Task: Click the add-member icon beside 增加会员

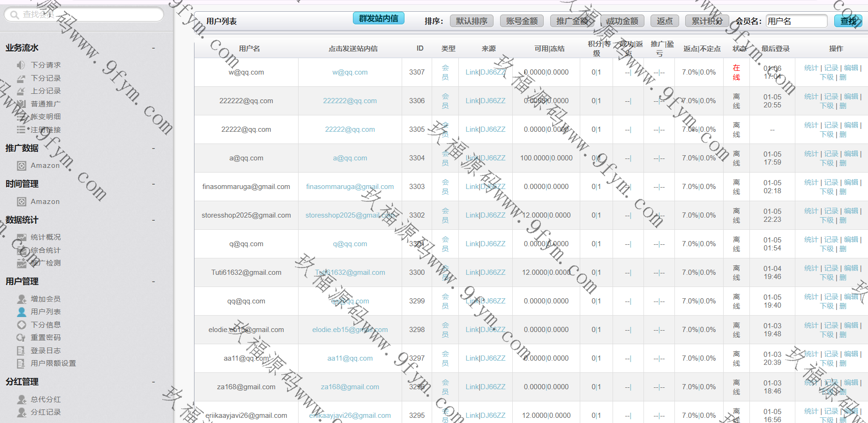Action: point(22,299)
